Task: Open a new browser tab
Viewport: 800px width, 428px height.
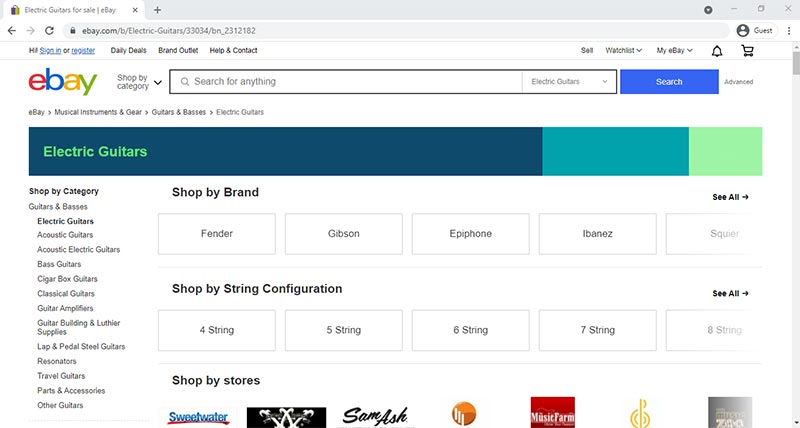Action: coord(157,10)
